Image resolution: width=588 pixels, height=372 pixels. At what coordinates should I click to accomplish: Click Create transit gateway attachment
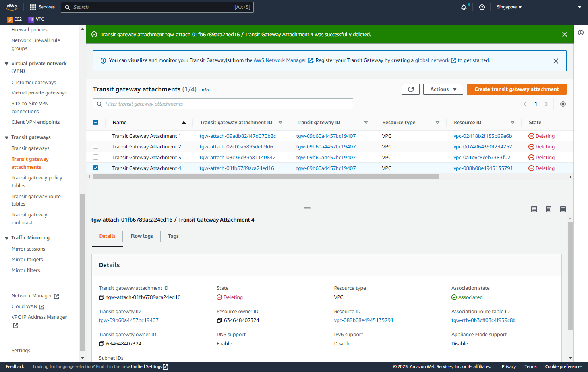516,89
